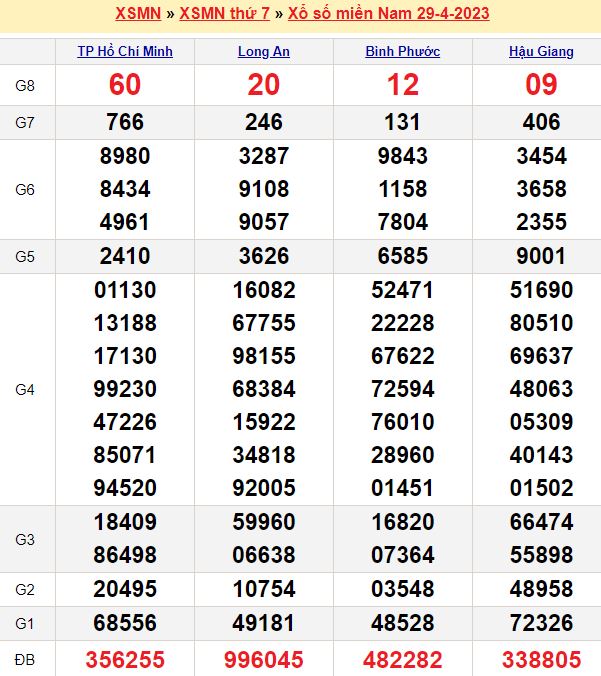This screenshot has height=676, width=601.
Task: Click the G1 number 68556
Action: coord(125,623)
